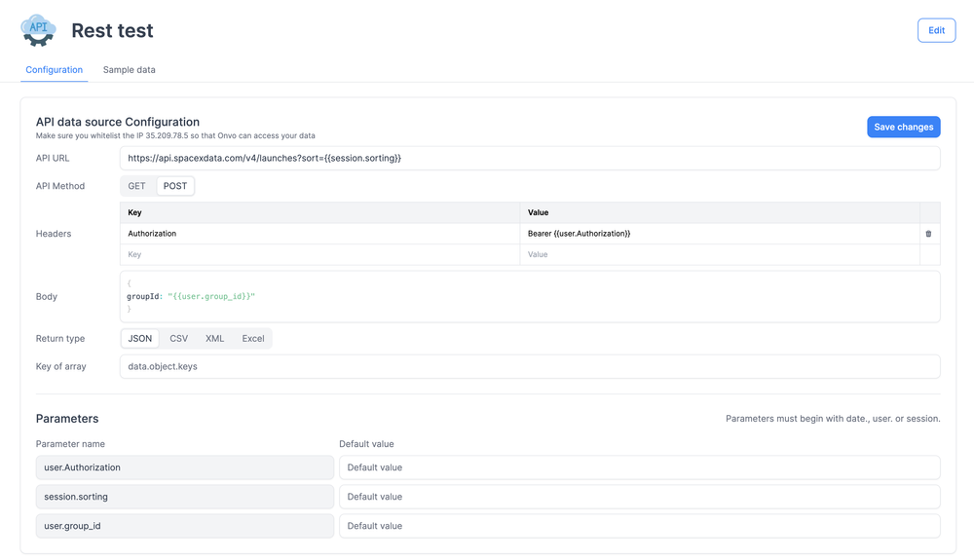Focus the API URL input field
Screen dimensions: 974x560
530,158
